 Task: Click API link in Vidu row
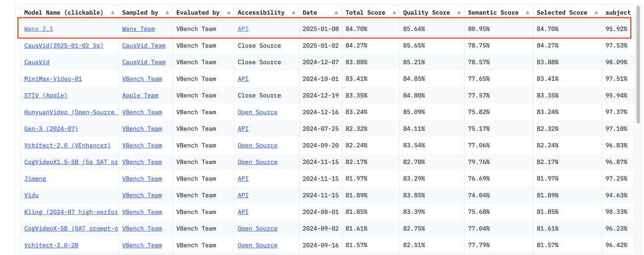pos(243,195)
